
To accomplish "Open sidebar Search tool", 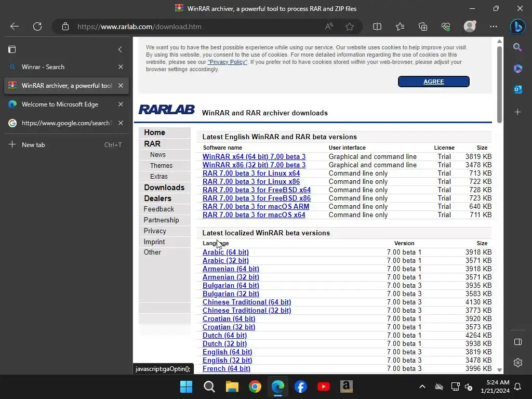I will coord(517,47).
